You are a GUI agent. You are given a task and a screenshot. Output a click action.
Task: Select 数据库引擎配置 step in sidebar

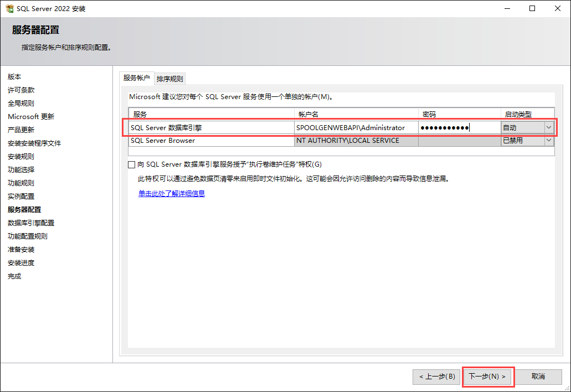(x=31, y=223)
